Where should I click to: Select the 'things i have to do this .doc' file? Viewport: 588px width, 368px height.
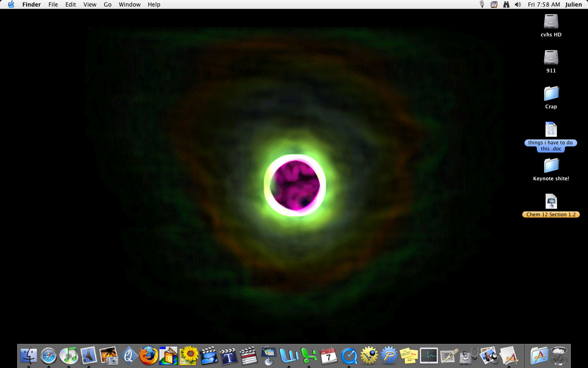point(551,130)
